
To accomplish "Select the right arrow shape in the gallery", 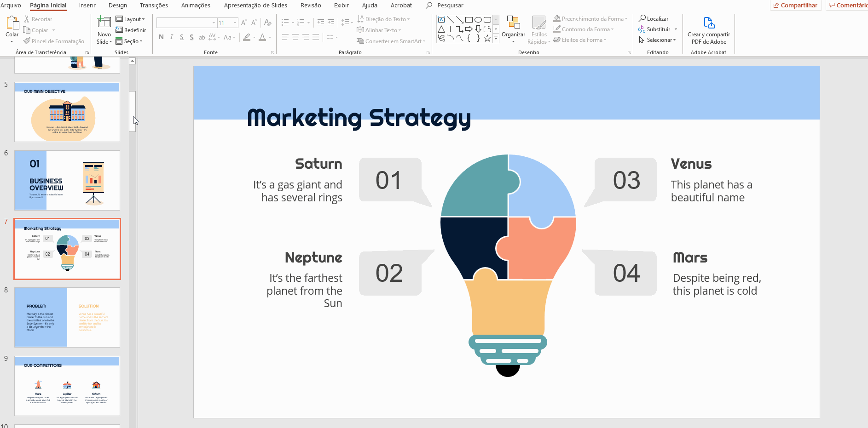I will click(x=469, y=29).
